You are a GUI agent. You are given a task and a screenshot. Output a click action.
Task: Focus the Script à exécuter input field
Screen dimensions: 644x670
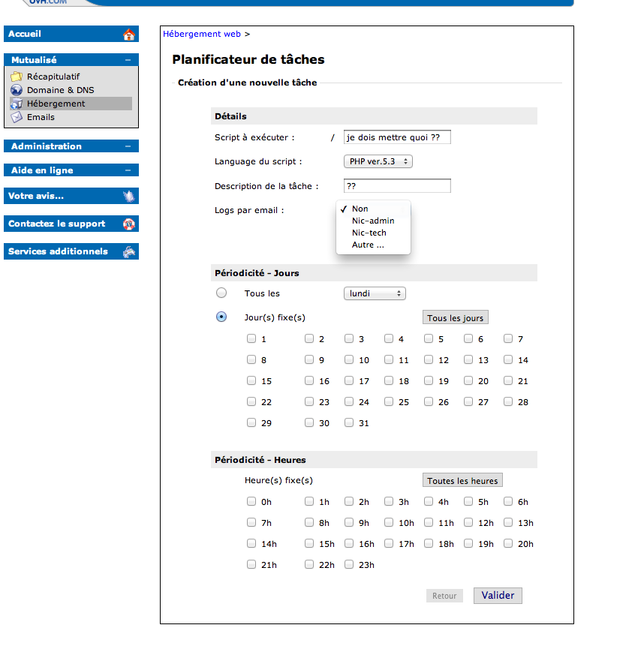pos(397,137)
